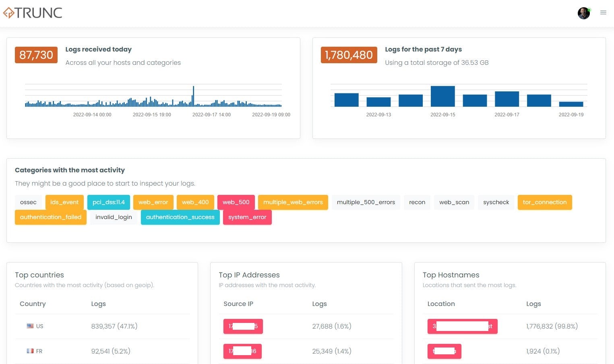Click the authentication_failed tag
Image resolution: width=614 pixels, height=364 pixels.
[x=50, y=217]
